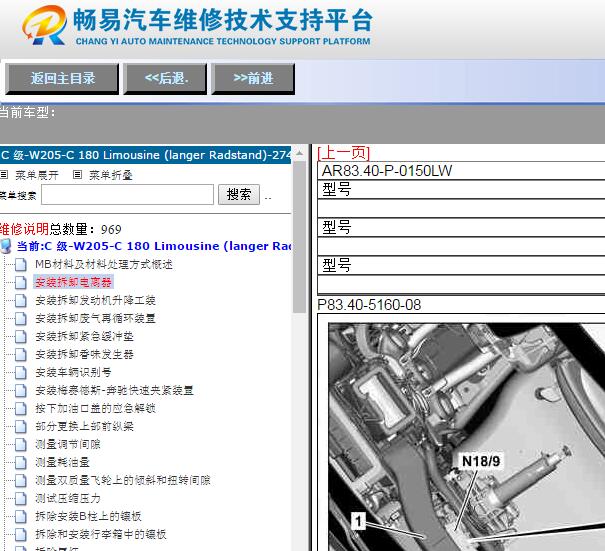This screenshot has width=605, height=551.
Task: Open 部分更换上部前纵梁 entry
Action: [x=84, y=426]
